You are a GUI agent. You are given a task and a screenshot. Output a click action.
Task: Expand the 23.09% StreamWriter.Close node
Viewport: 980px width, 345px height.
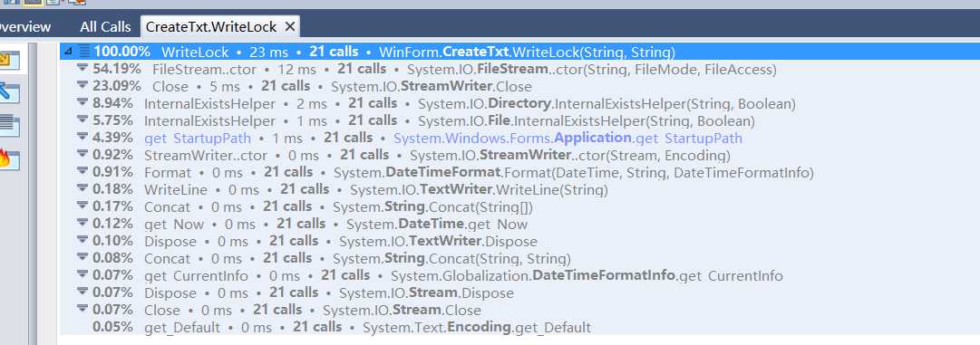coord(82,85)
